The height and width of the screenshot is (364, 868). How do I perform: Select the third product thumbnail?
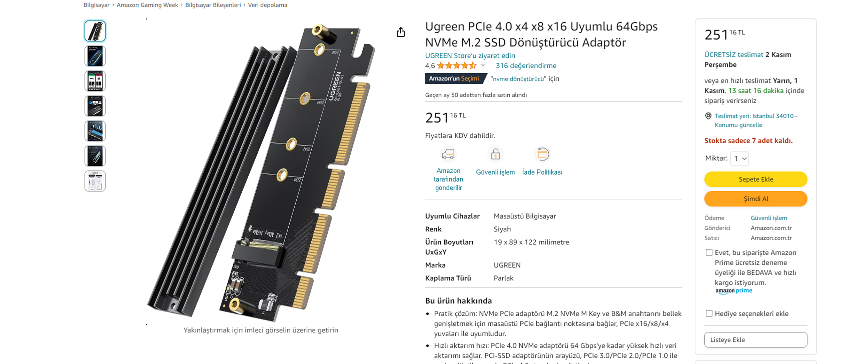point(95,81)
